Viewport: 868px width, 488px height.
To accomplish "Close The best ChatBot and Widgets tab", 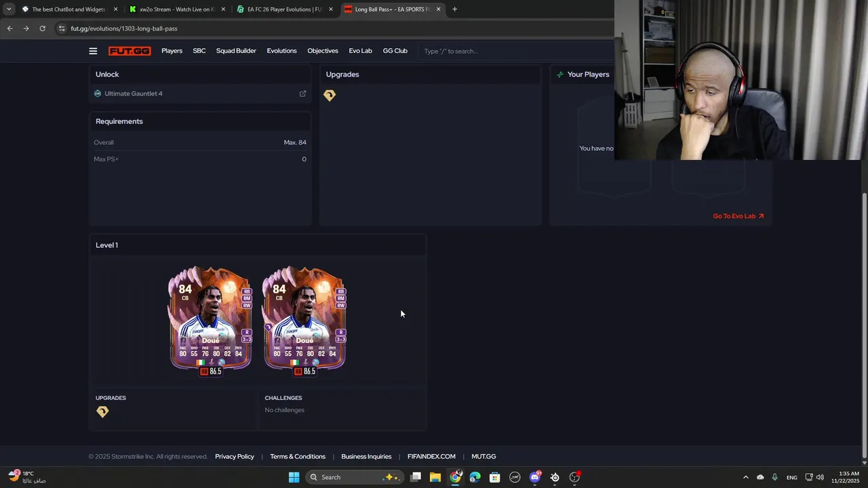I will click(115, 9).
